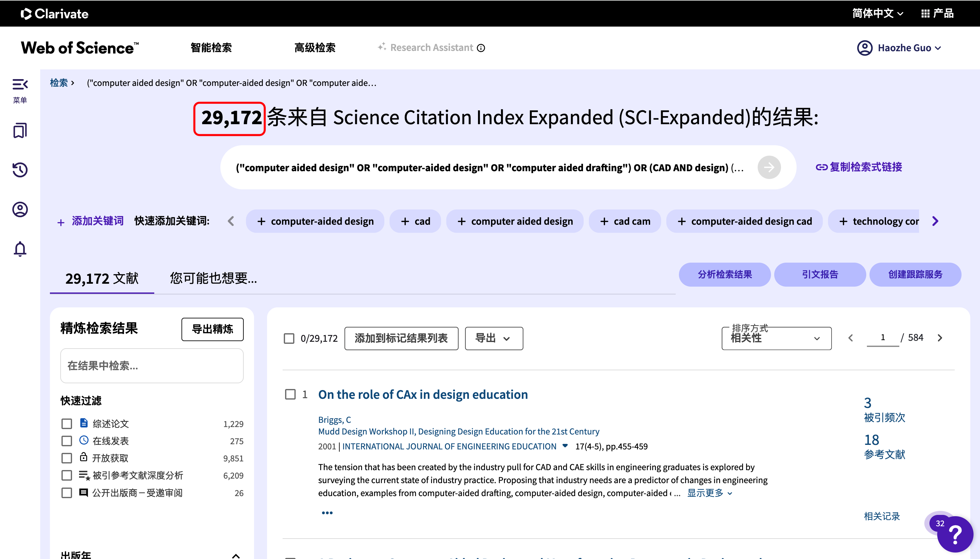Click the 分析检索结果 button

[724, 275]
